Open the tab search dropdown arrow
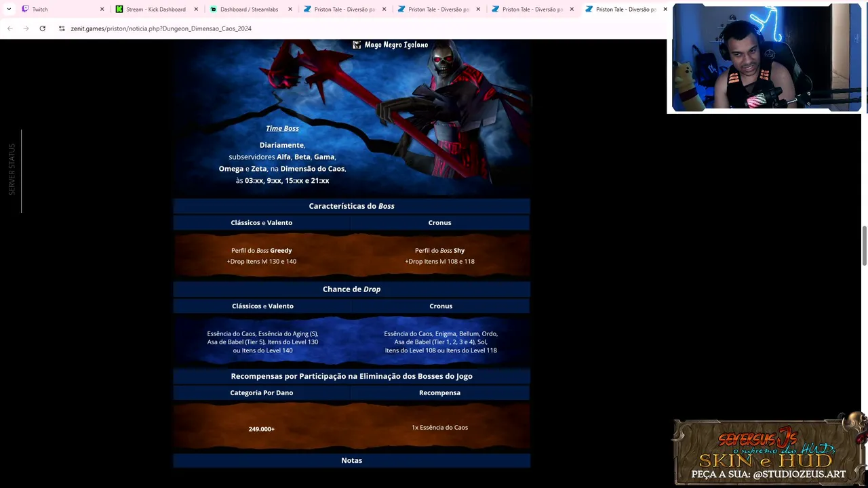 pos(9,9)
